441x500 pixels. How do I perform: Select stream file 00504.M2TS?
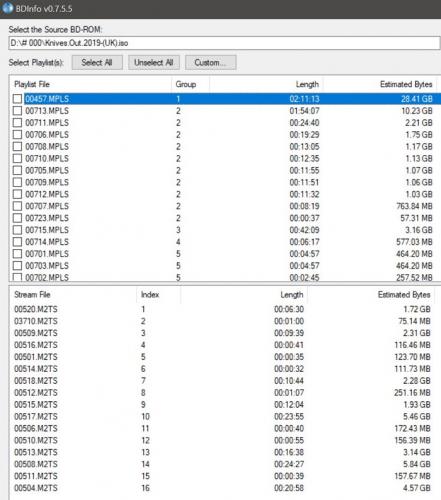222,488
